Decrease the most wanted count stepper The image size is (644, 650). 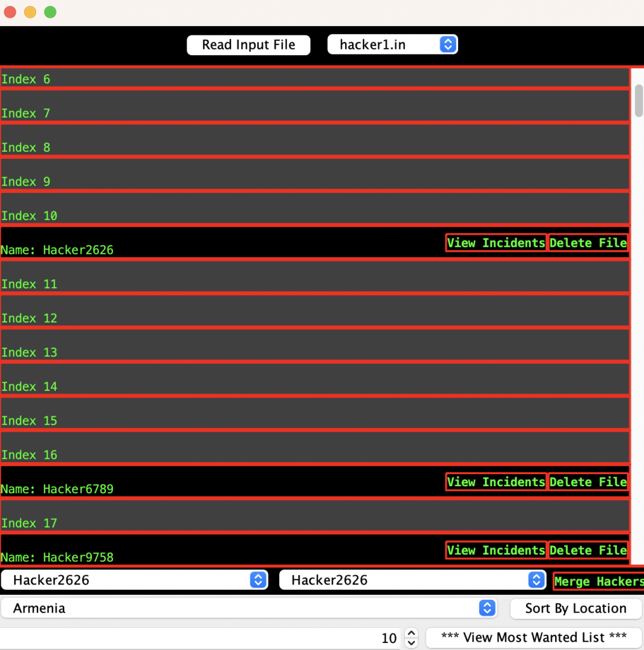(411, 642)
